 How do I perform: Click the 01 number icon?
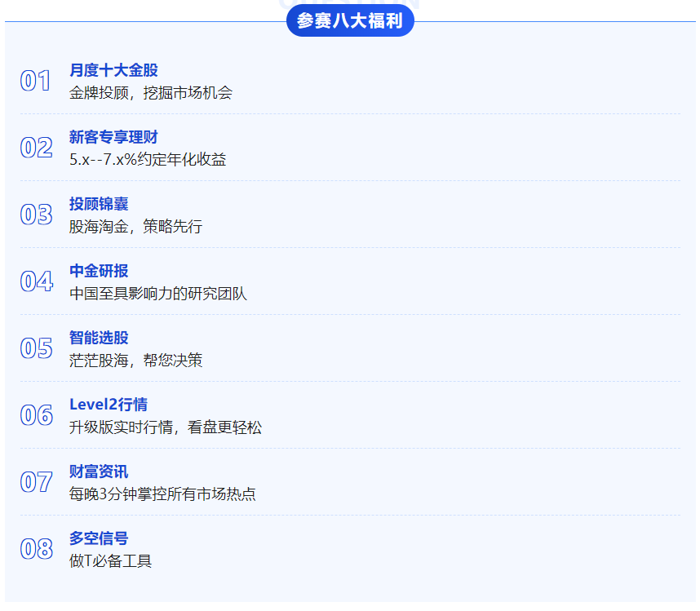click(x=36, y=81)
